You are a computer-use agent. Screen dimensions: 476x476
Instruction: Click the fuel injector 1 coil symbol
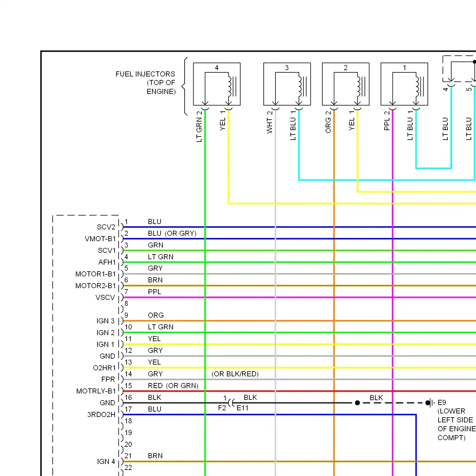(420, 86)
